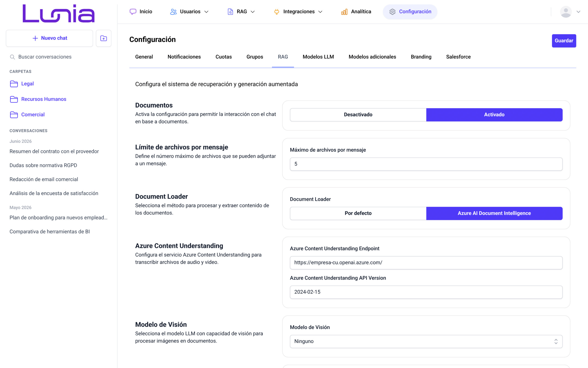Viewport: 588px width, 368px height.
Task: Open the Salesforce tab
Action: (x=458, y=57)
